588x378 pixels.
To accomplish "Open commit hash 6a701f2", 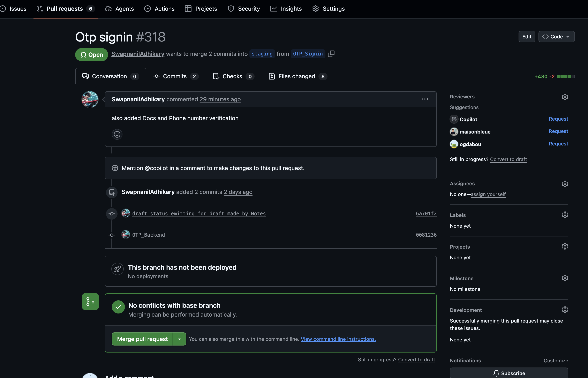I will [426, 213].
